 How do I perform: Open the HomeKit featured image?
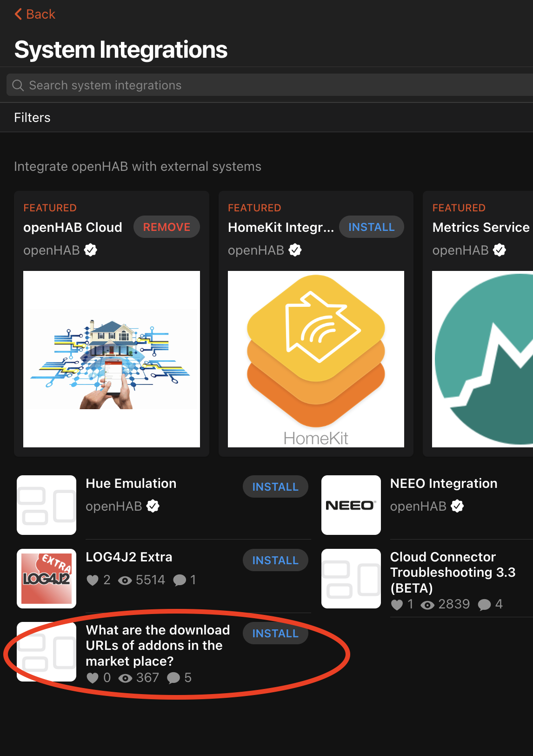316,359
